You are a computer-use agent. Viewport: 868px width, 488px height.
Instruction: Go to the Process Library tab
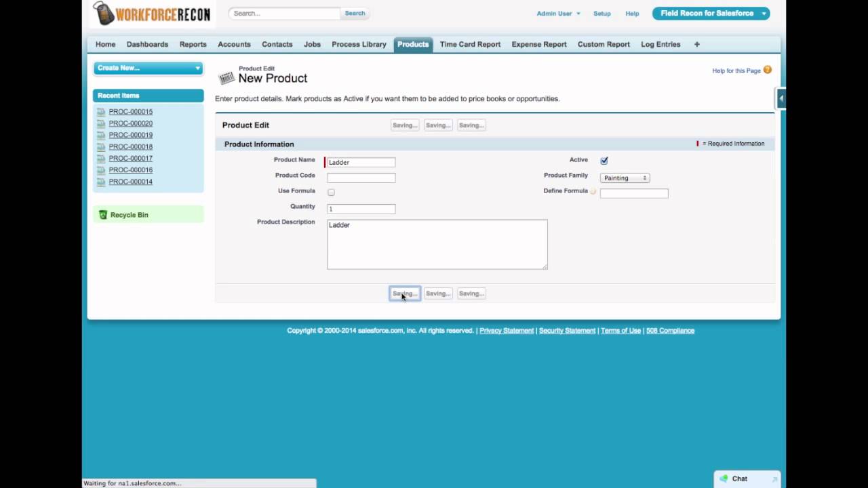click(359, 44)
